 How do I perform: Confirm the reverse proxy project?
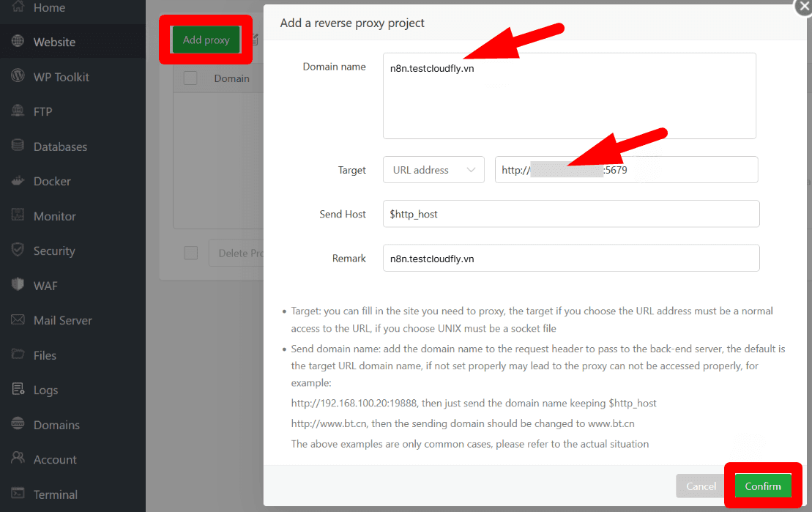click(x=763, y=486)
